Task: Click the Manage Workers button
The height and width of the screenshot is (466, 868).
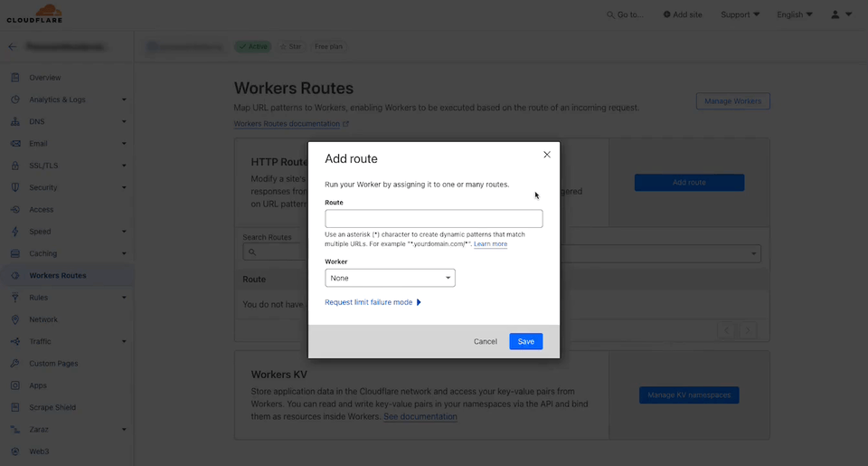Action: tap(733, 100)
